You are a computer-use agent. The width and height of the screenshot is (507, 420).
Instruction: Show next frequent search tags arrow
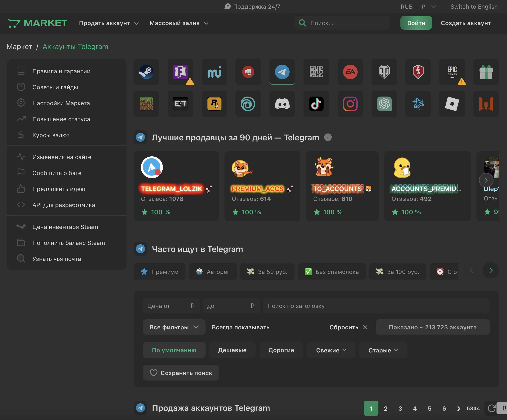pos(491,270)
